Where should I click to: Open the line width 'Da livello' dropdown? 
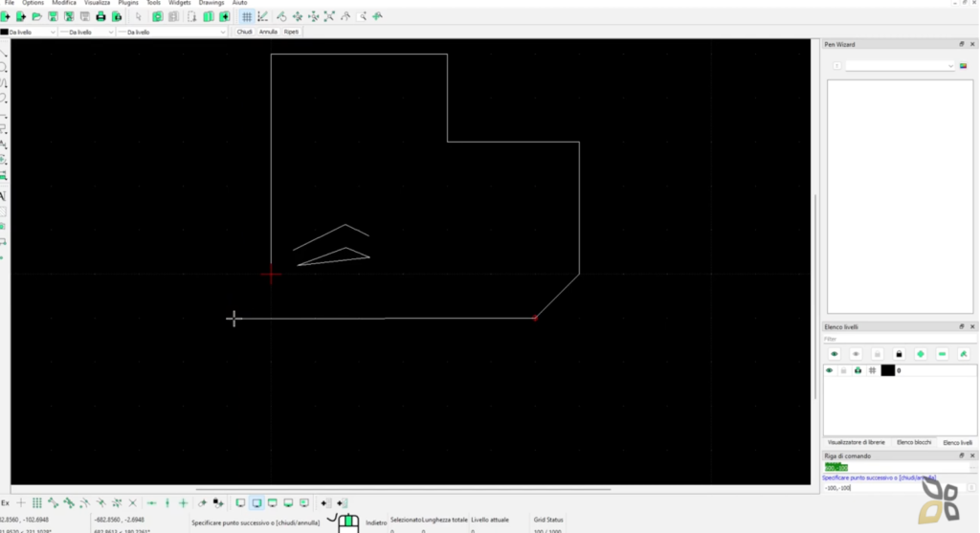87,32
